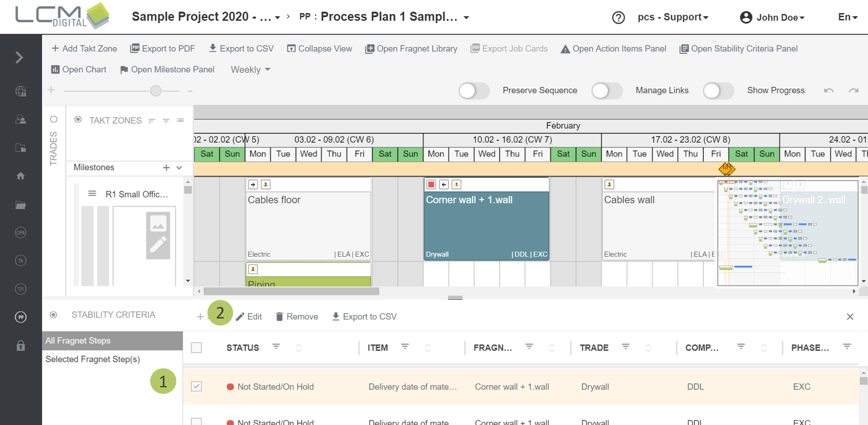The height and width of the screenshot is (425, 868).
Task: Click the lock icon in left sidebar
Action: tap(21, 346)
